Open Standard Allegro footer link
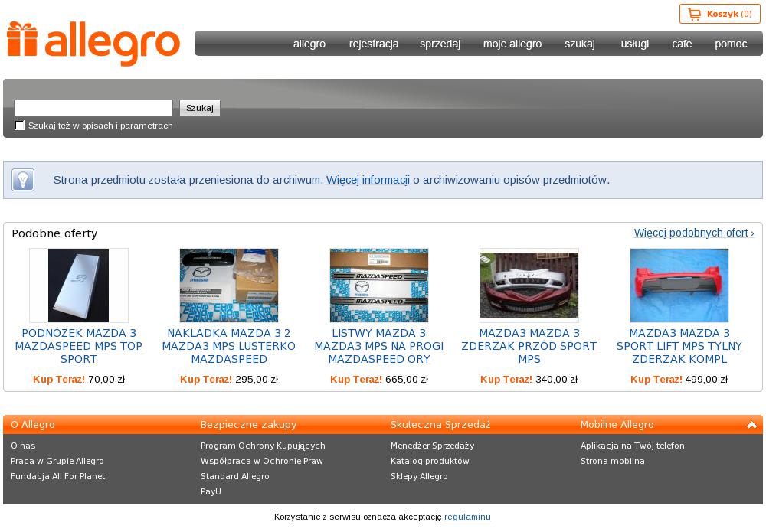The height and width of the screenshot is (532, 766). point(235,476)
